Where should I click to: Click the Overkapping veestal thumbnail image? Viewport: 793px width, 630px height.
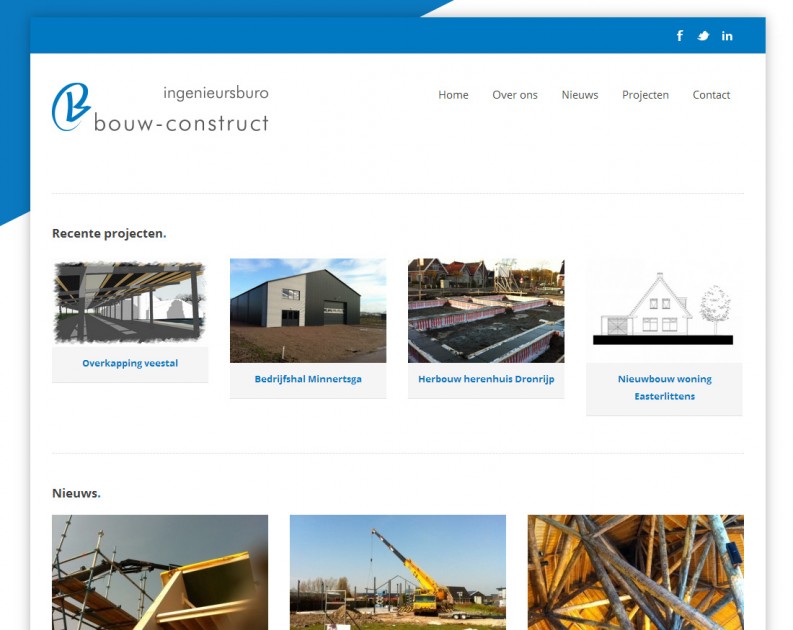coord(130,302)
